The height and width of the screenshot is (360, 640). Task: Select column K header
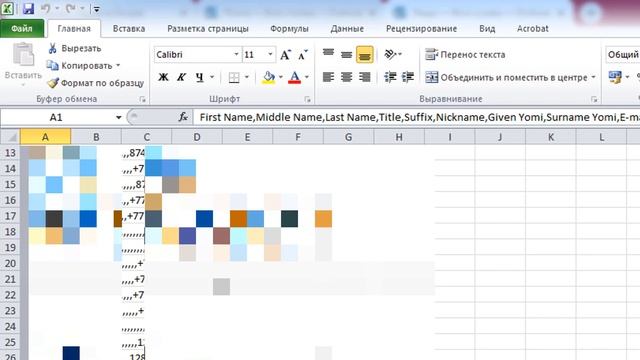pyautogui.click(x=551, y=137)
